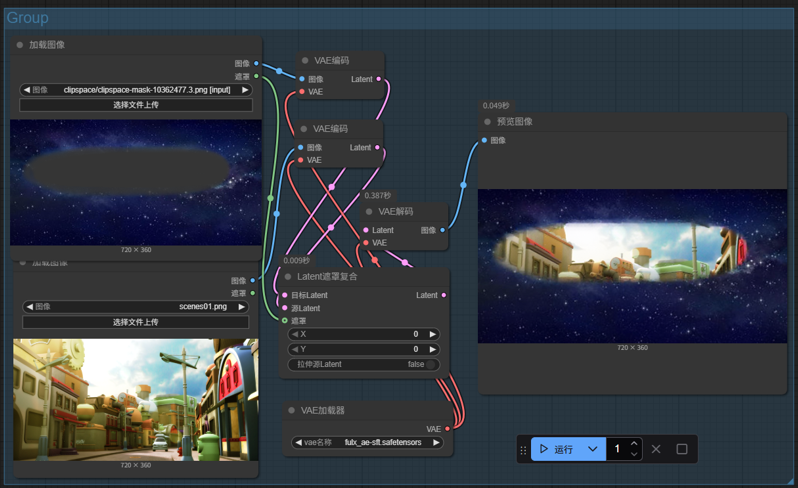
Task: Click the 0.009秒 timing badge
Action: tap(297, 261)
